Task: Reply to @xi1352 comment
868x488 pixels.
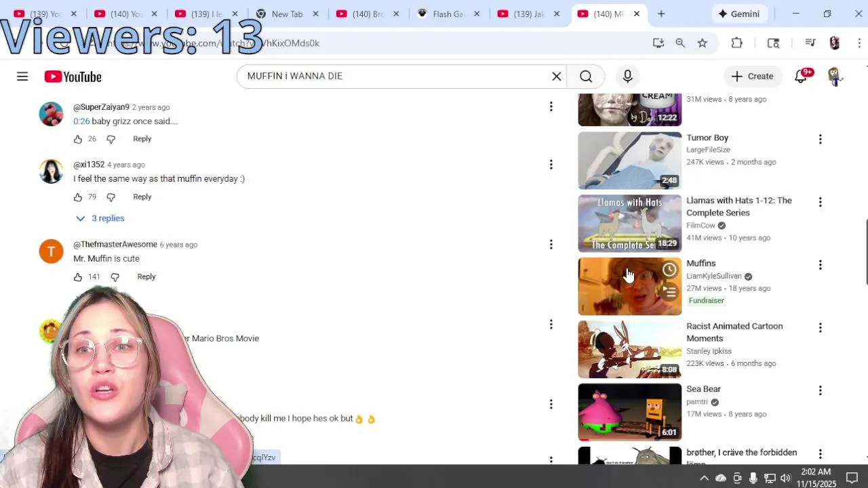Action: tap(142, 197)
